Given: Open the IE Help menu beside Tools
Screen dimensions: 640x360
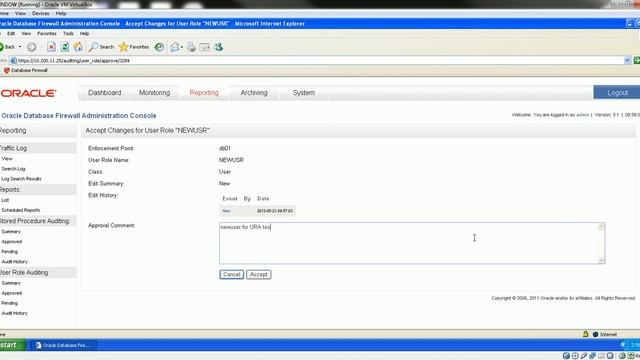Looking at the screenshot, I should pyautogui.click(x=84, y=33).
